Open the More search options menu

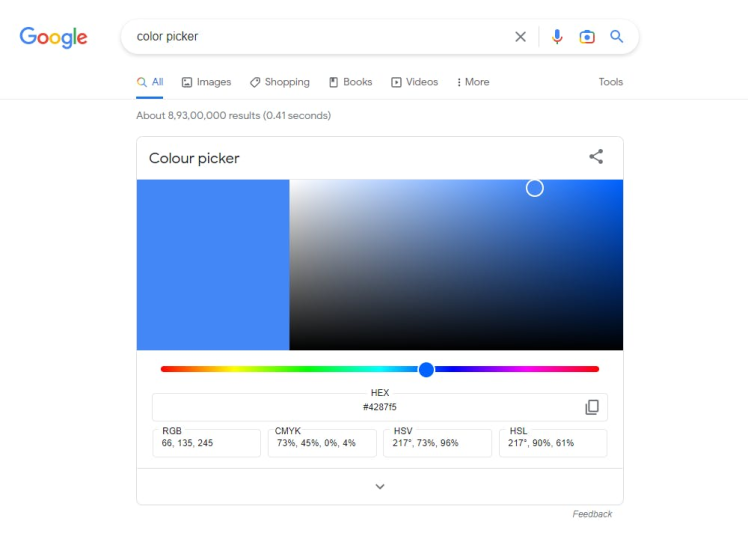click(473, 82)
